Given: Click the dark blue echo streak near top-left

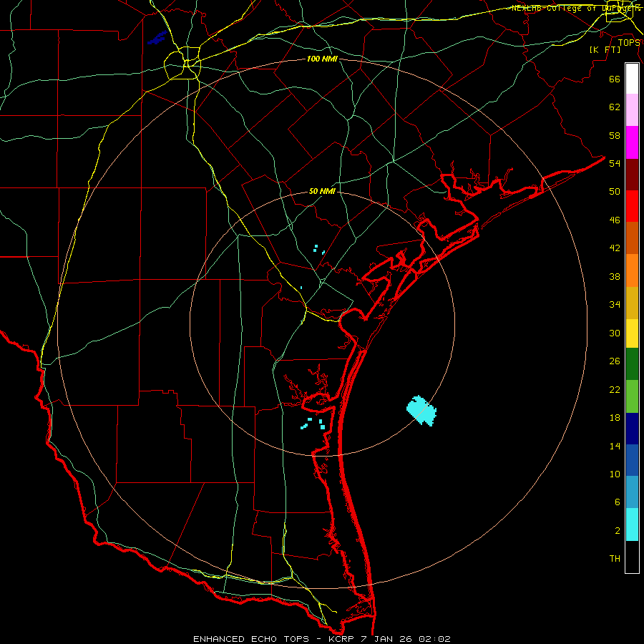Looking at the screenshot, I should tap(157, 38).
